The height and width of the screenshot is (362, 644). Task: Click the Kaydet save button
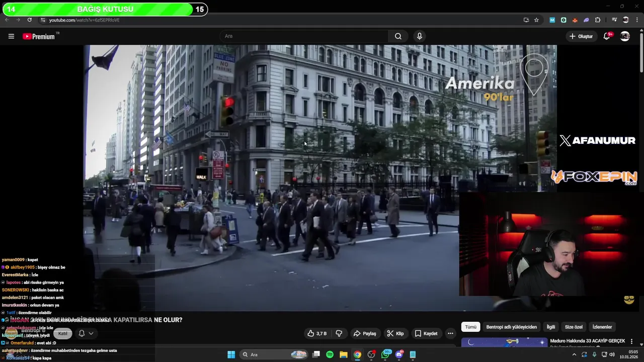coord(426,333)
